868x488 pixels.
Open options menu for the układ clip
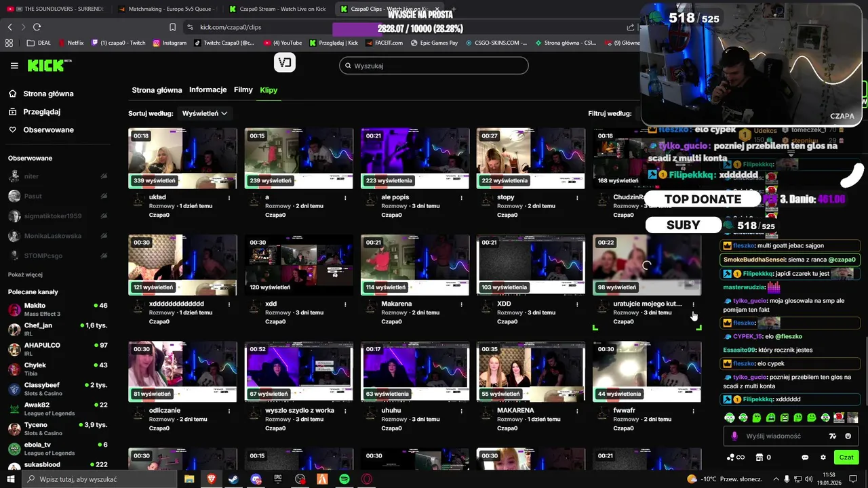coord(229,198)
